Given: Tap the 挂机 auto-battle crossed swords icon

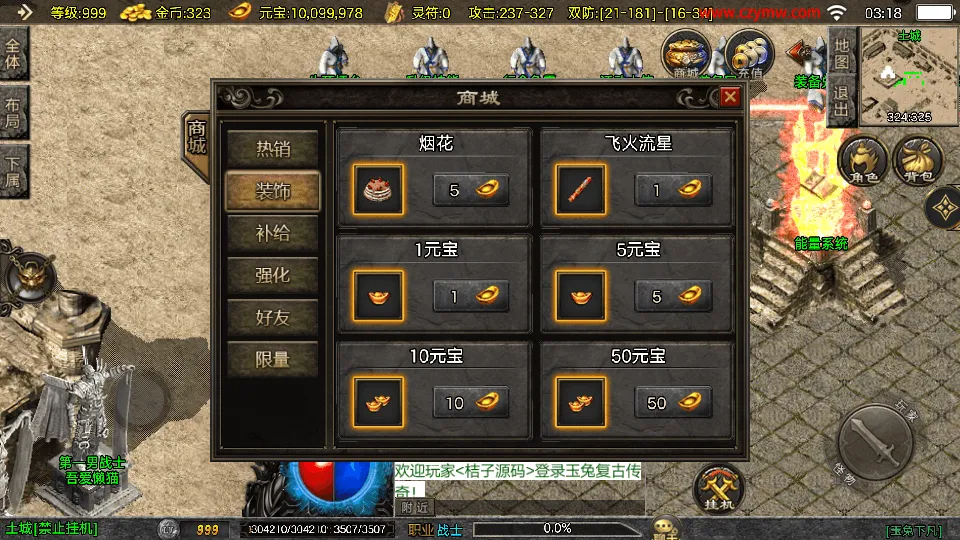Looking at the screenshot, I should pyautogui.click(x=719, y=488).
